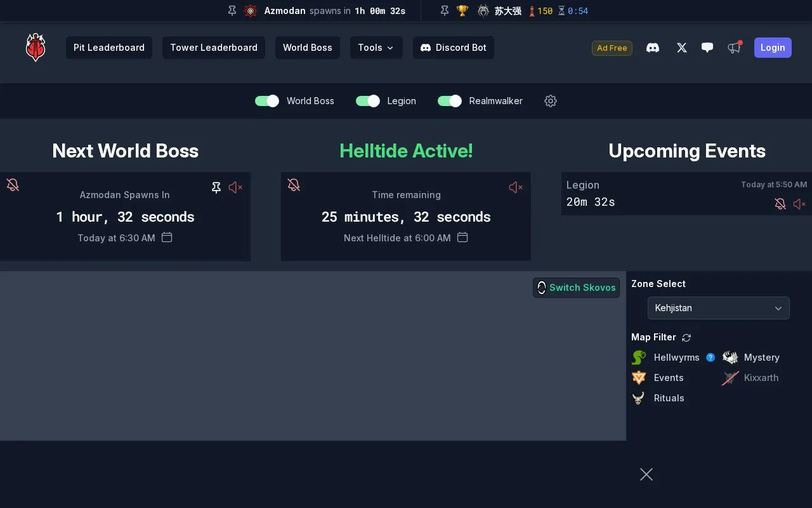Viewport: 812px width, 508px height.
Task: Toggle the bell notification on the Helltide card
Action: click(x=294, y=185)
